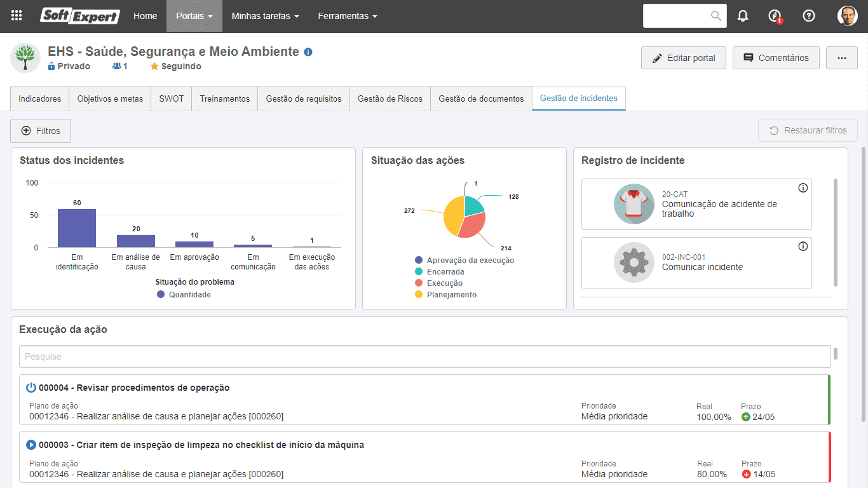
Task: Click the shirt icon of 20-CAT
Action: pos(634,204)
